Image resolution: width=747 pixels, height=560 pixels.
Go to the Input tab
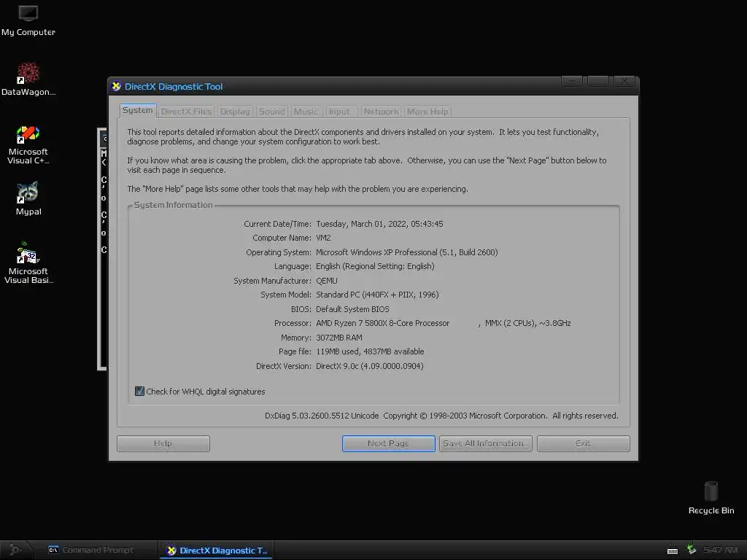pos(340,112)
